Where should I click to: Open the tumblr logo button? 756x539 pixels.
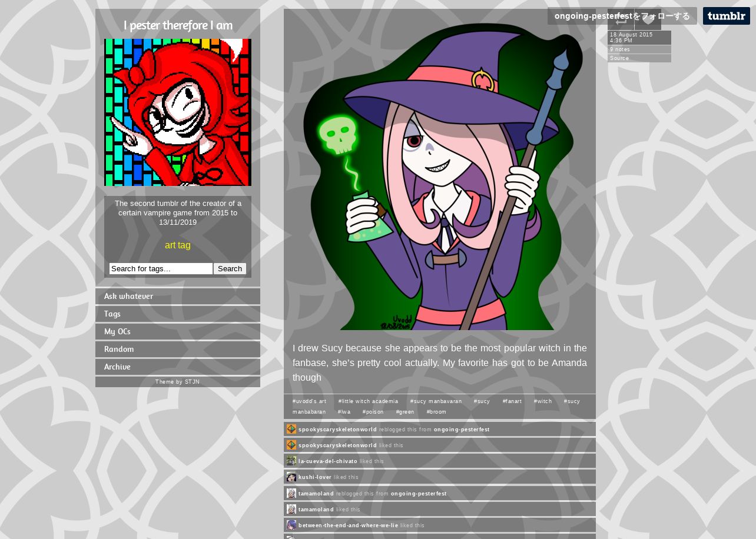726,16
